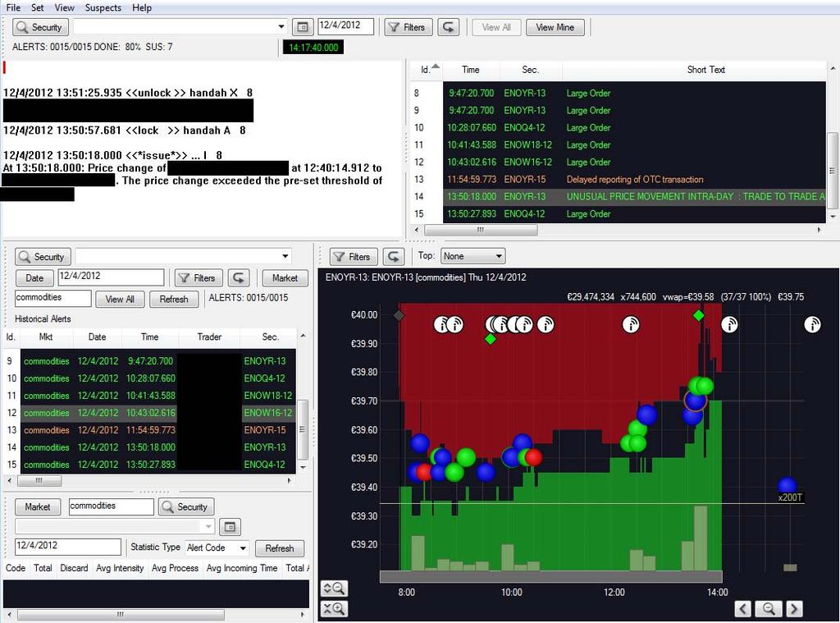Open the File menu
This screenshot has height=623, width=840.
pos(13,7)
